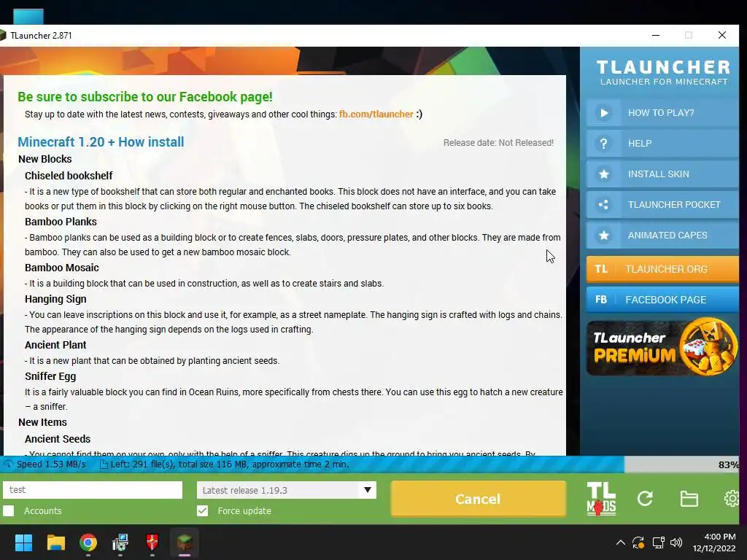Uncheck the Force update checkbox

click(x=203, y=511)
